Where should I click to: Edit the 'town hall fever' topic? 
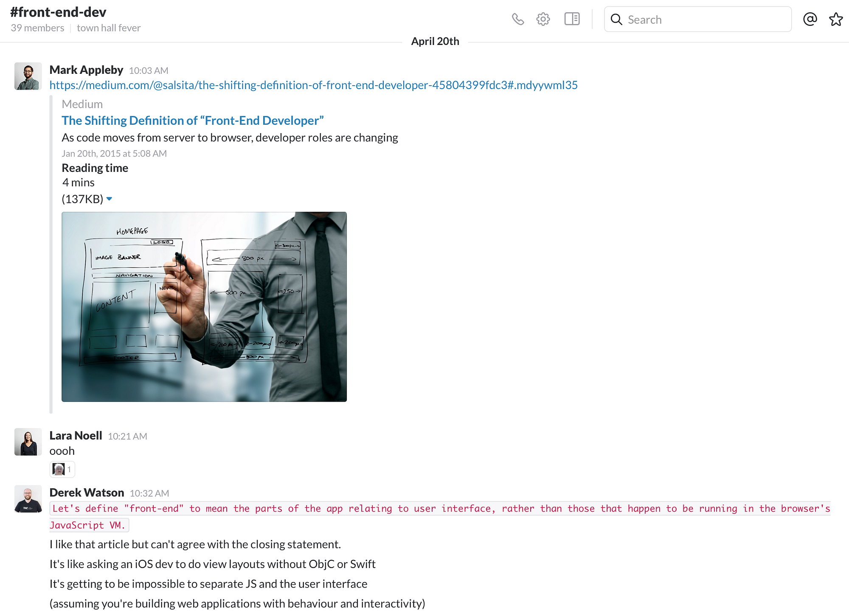pos(108,28)
